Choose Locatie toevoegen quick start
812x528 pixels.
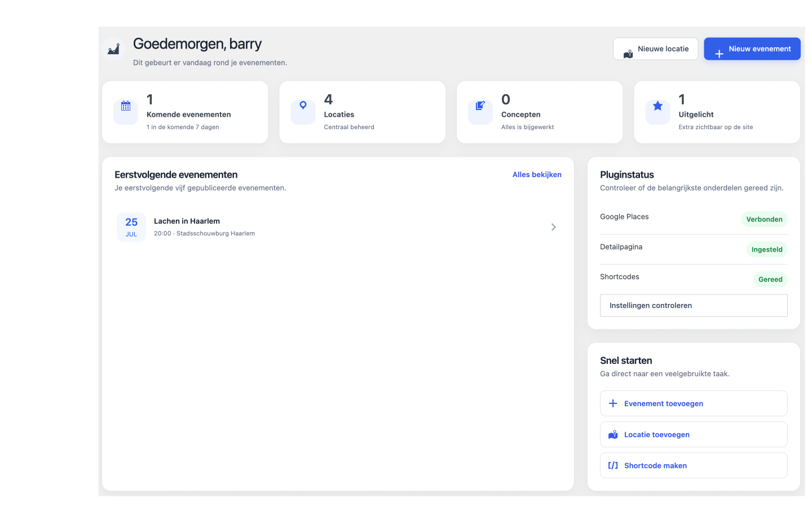pos(694,434)
